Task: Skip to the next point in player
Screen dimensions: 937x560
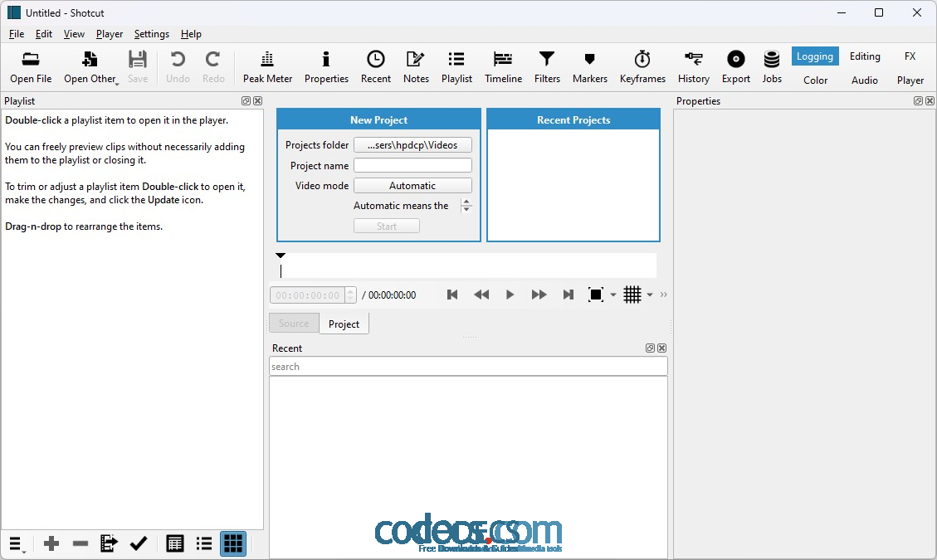Action: pyautogui.click(x=568, y=295)
